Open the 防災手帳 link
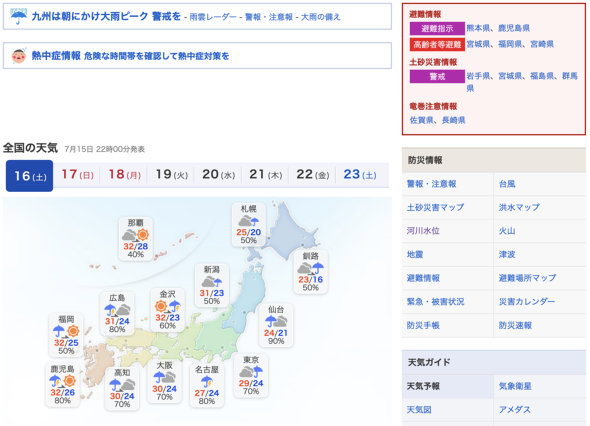 point(423,326)
